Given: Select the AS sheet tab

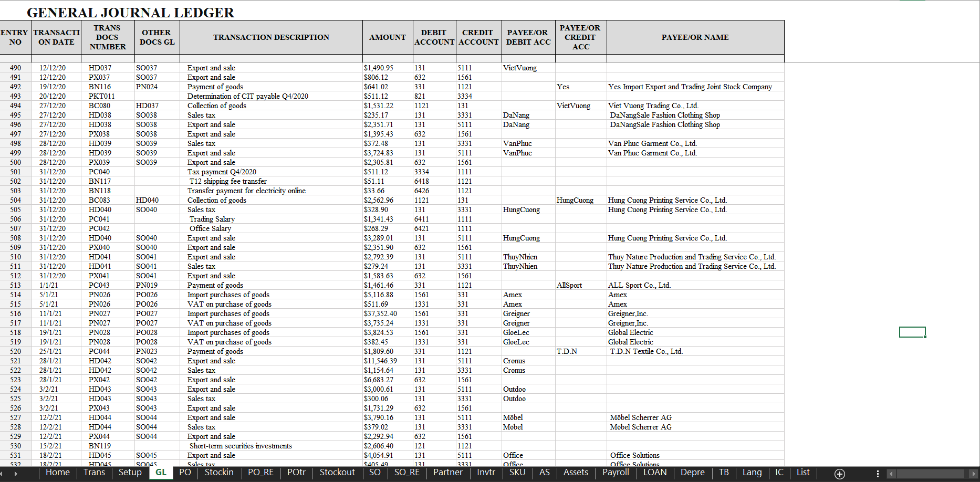Looking at the screenshot, I should coord(545,472).
